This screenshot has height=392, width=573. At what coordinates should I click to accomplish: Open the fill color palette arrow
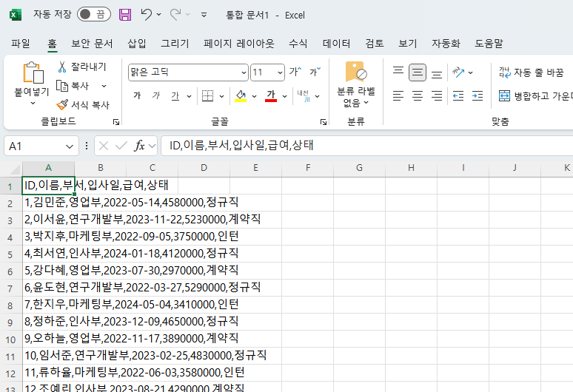pos(255,96)
